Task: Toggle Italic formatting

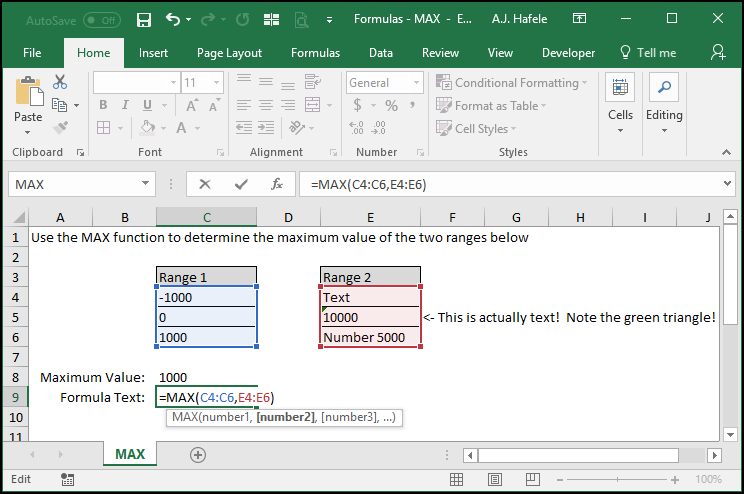Action: [125, 105]
